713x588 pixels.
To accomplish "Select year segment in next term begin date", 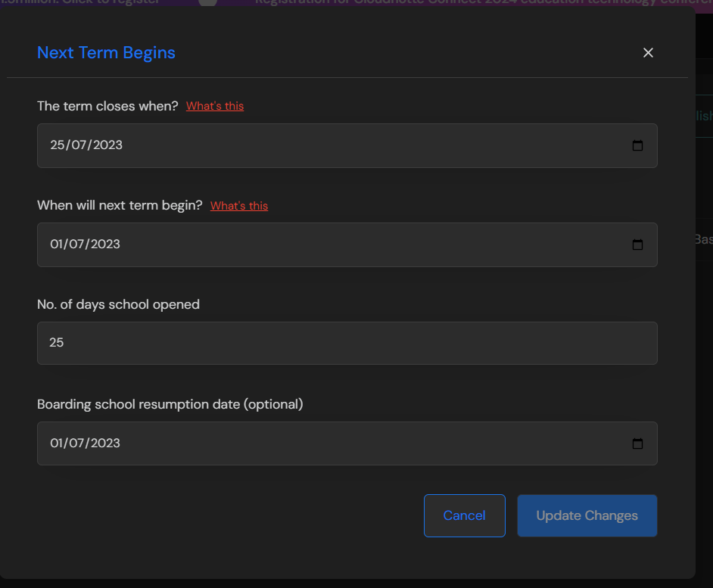I will coord(106,244).
